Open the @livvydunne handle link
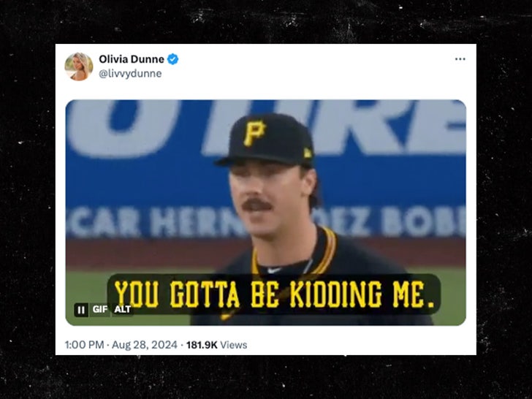532x399 pixels. tap(130, 74)
